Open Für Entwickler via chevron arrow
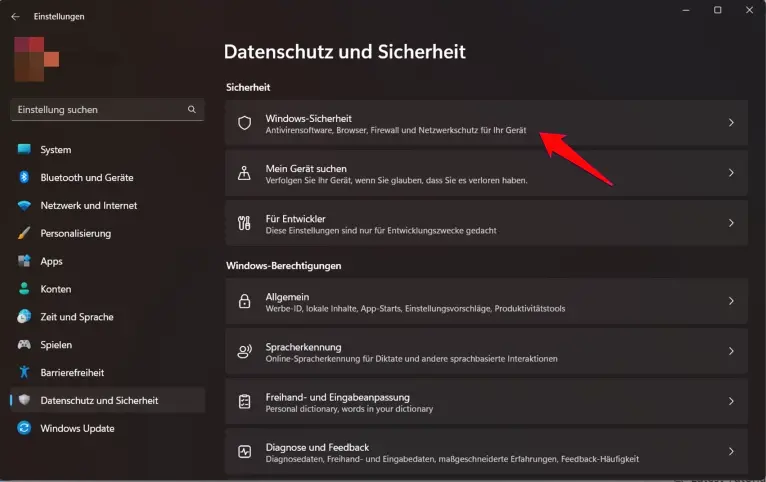The image size is (766, 482). point(731,223)
